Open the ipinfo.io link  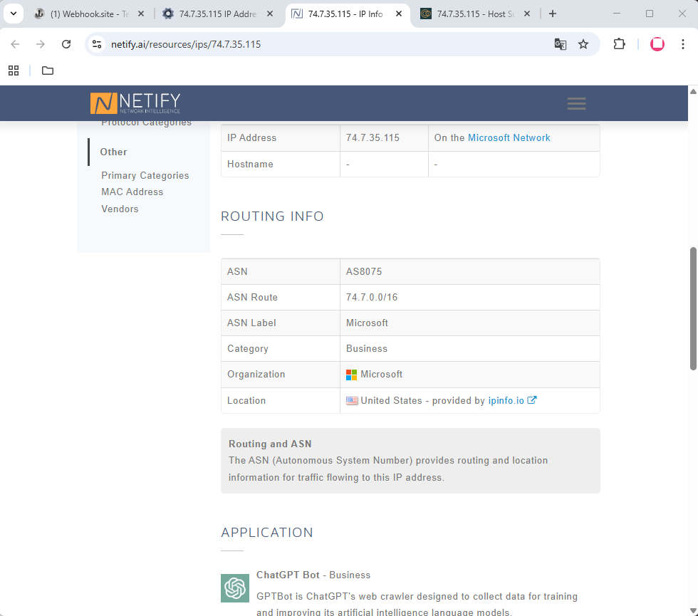point(506,400)
